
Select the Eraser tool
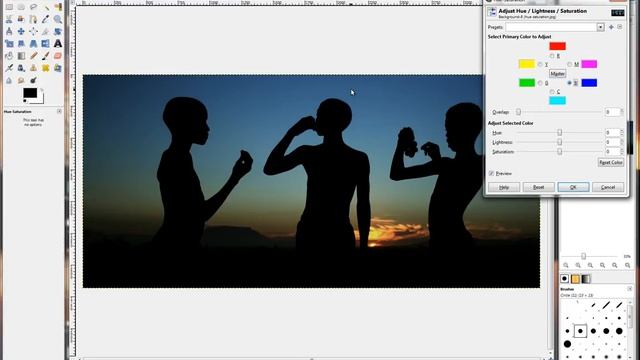(58, 56)
